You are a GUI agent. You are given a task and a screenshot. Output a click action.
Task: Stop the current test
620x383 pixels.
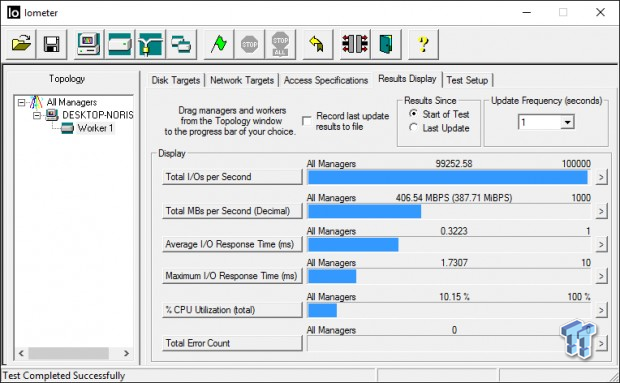(250, 44)
